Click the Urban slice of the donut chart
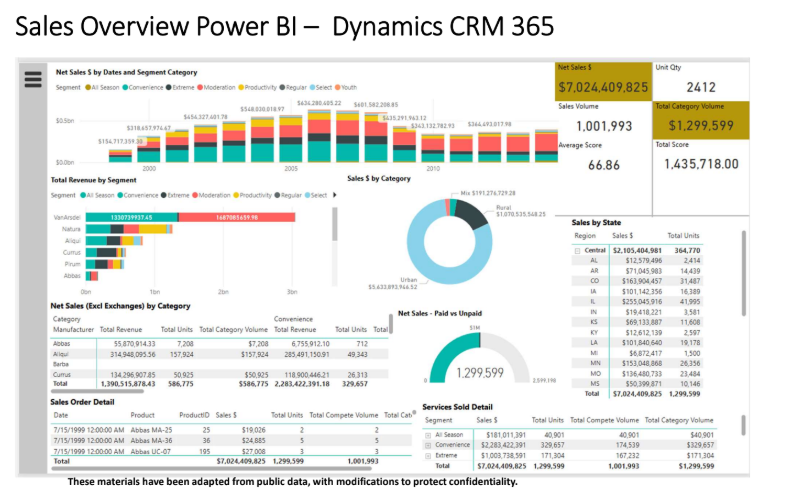Screen dimensions: 786x501 pyautogui.click(x=418, y=250)
